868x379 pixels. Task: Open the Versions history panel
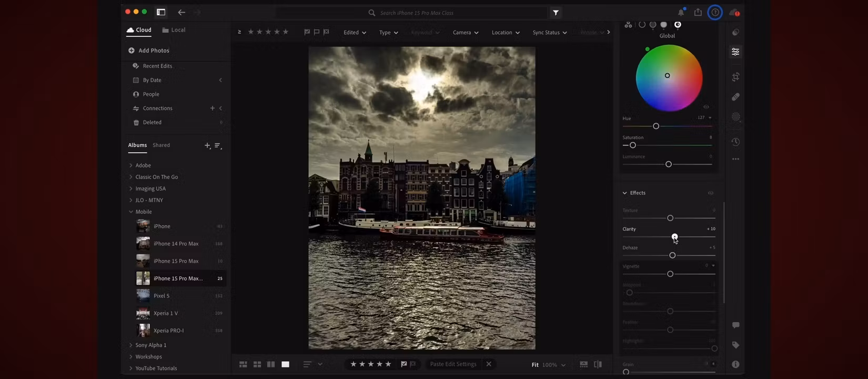point(735,142)
